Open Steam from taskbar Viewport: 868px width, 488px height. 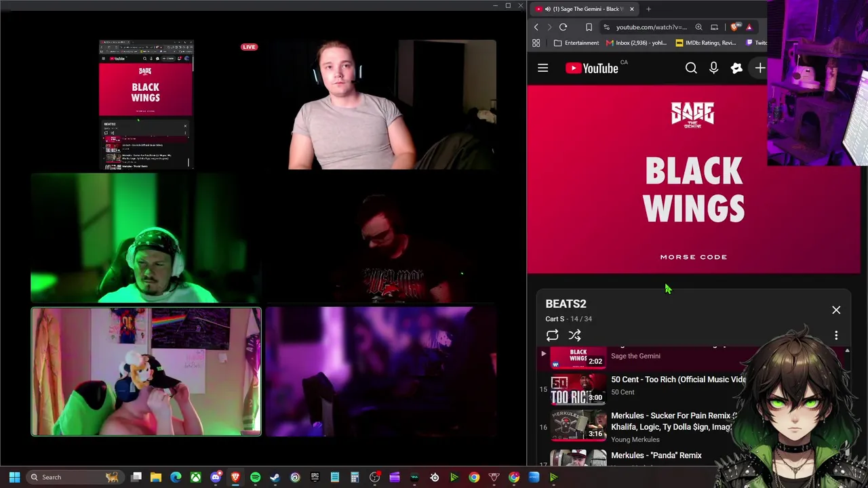point(275,477)
